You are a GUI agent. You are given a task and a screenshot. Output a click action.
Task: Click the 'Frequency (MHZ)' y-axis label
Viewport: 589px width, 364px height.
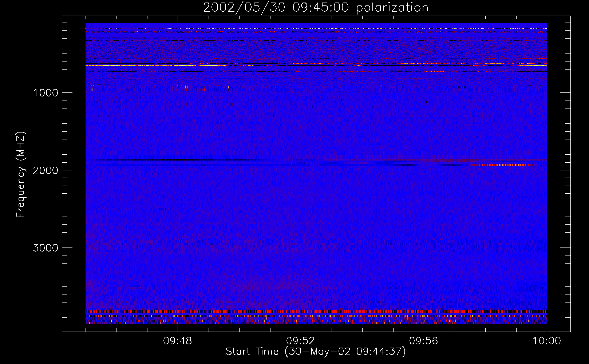21,175
